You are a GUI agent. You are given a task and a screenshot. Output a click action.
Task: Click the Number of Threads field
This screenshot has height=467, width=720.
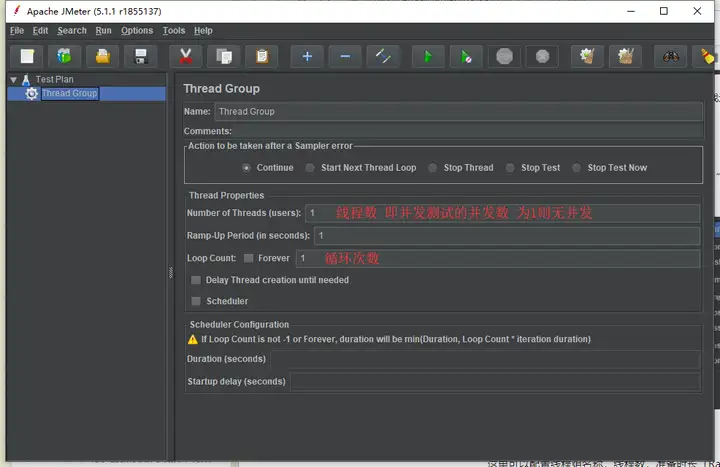(x=502, y=213)
